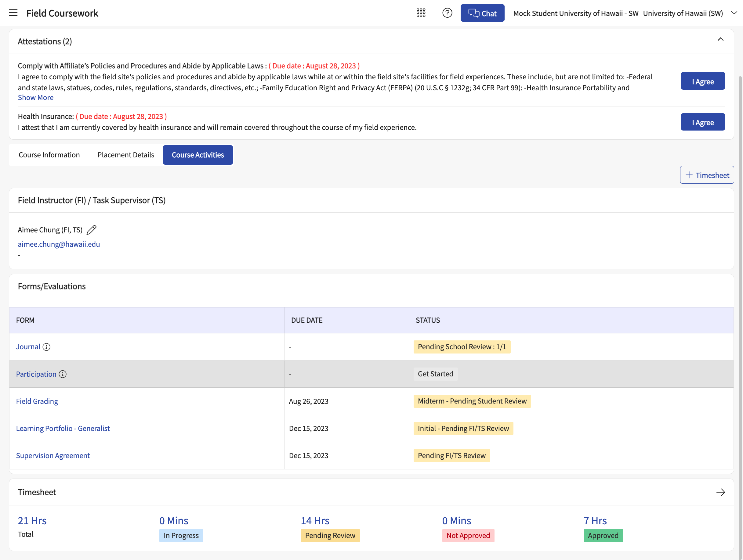
Task: Click Show More on attestation text
Action: 36,97
